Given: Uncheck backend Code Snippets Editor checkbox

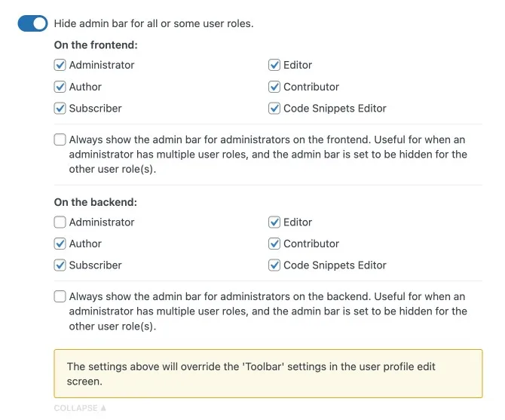Looking at the screenshot, I should coord(274,265).
